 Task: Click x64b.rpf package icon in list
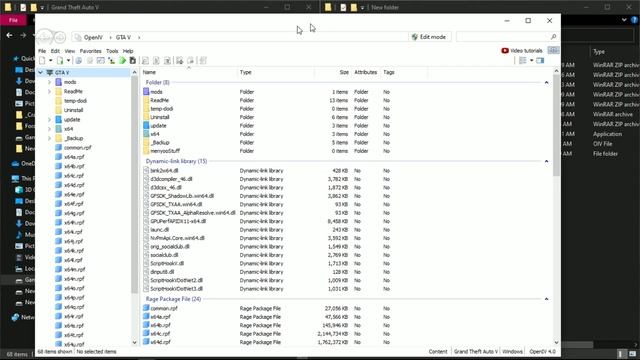(x=146, y=325)
